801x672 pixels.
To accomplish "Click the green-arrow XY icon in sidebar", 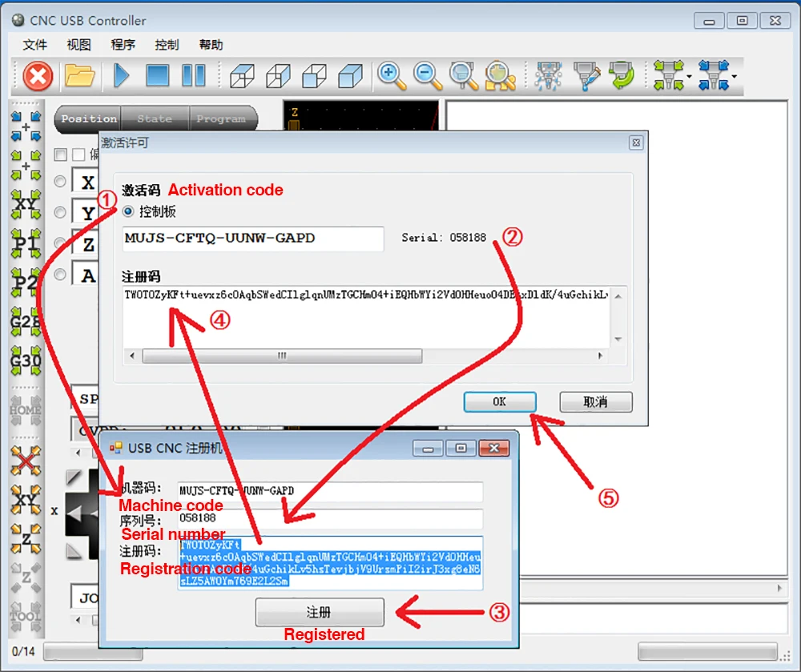I will 26,203.
